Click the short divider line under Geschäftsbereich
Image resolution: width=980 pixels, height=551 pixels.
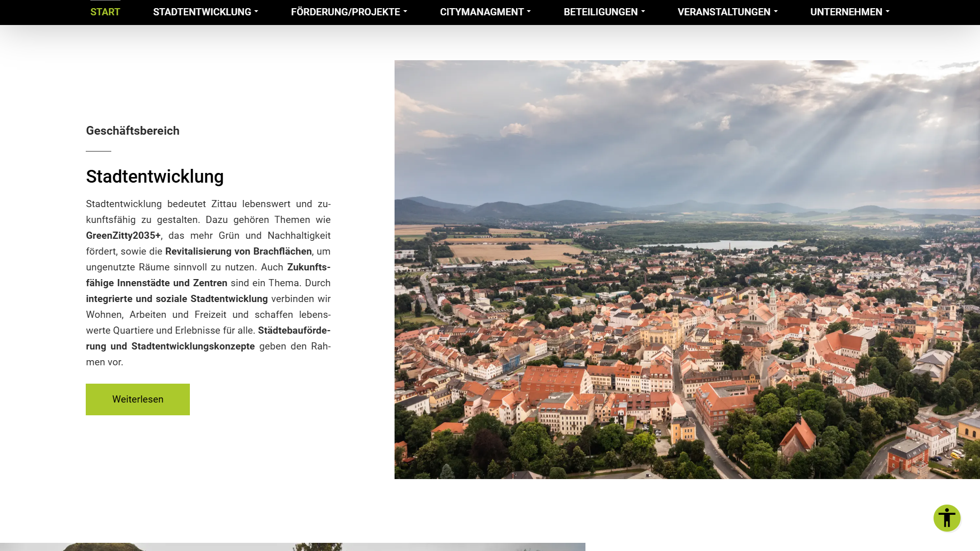[98, 151]
